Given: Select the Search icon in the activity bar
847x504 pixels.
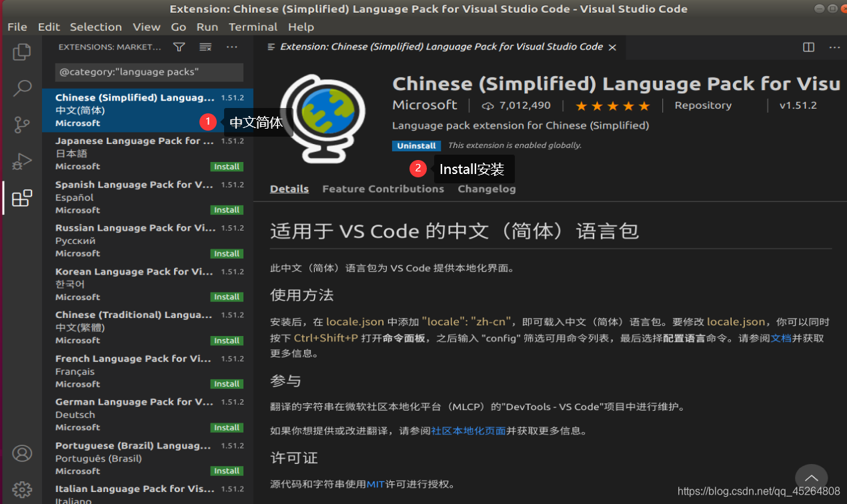Looking at the screenshot, I should 22,87.
